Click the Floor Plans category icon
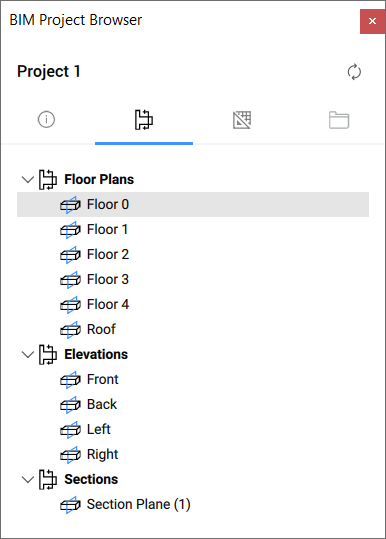Viewport: 386px width, 539px height. coord(47,179)
